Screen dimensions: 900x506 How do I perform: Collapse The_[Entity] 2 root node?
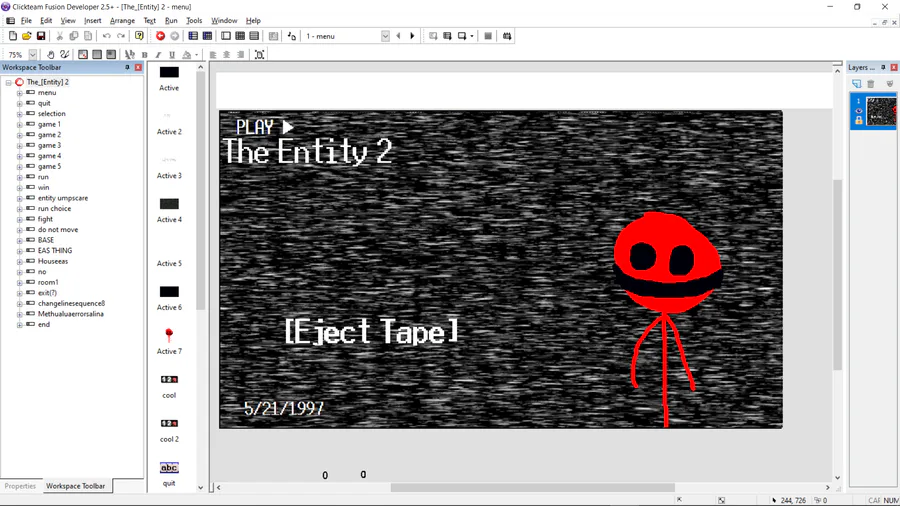(x=9, y=83)
